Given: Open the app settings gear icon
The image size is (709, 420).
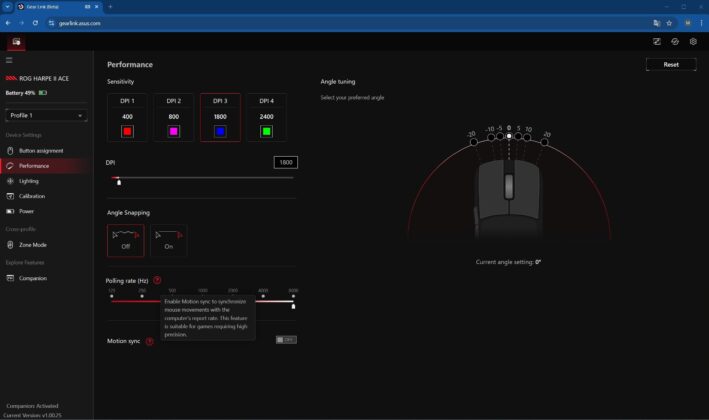Looking at the screenshot, I should point(693,42).
